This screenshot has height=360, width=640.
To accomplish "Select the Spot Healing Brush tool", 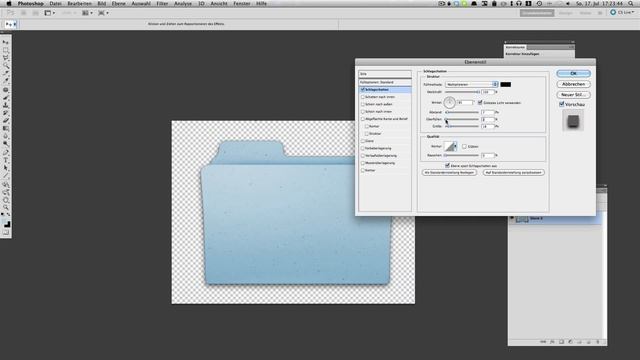I will coord(6,90).
